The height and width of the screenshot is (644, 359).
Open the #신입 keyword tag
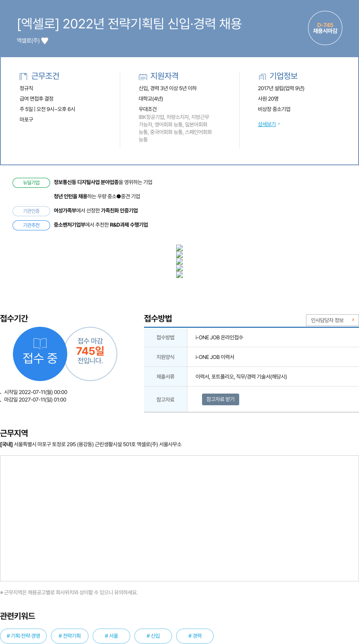coord(153,636)
